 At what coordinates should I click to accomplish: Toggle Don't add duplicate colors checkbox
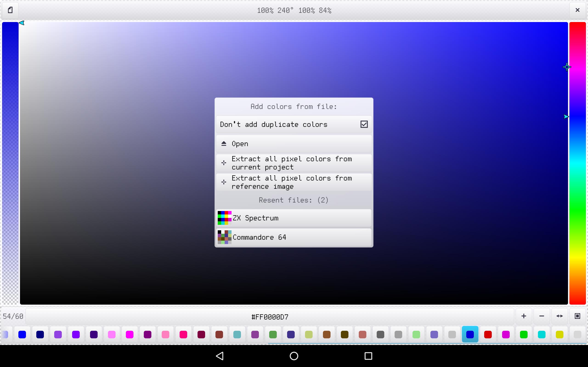tap(364, 124)
